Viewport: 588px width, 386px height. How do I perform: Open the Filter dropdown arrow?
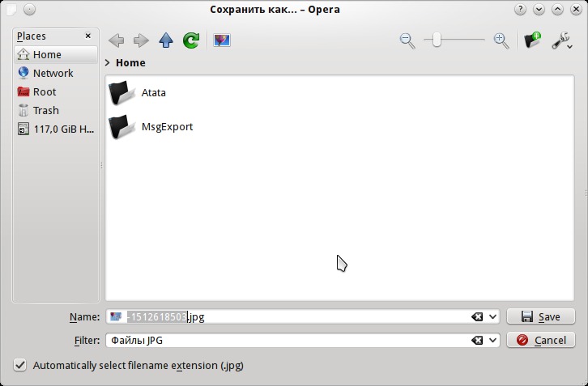492,341
